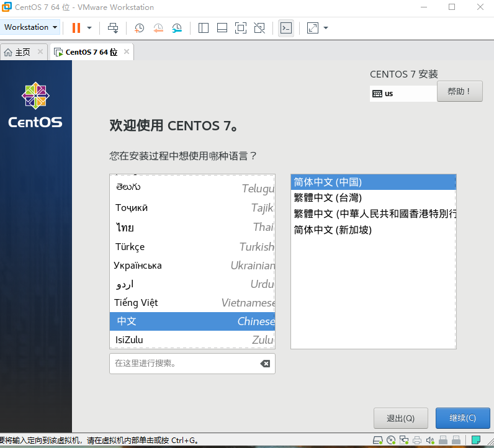Pause the virtual machine
This screenshot has width=494, height=448.
click(x=76, y=28)
